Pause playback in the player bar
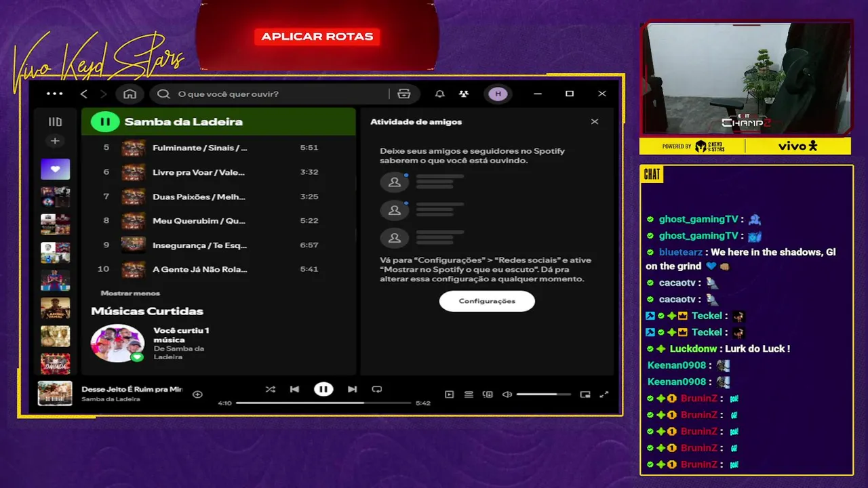This screenshot has width=868, height=488. [323, 389]
